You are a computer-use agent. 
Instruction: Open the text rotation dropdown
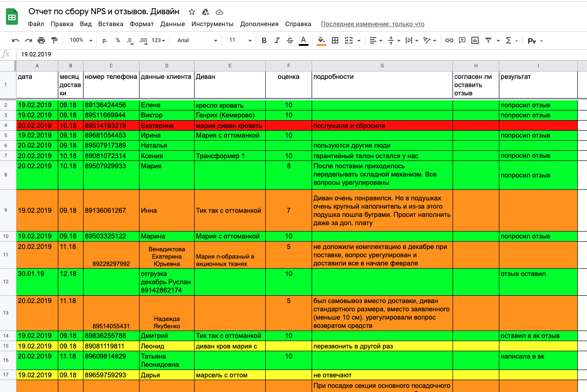tap(430, 40)
